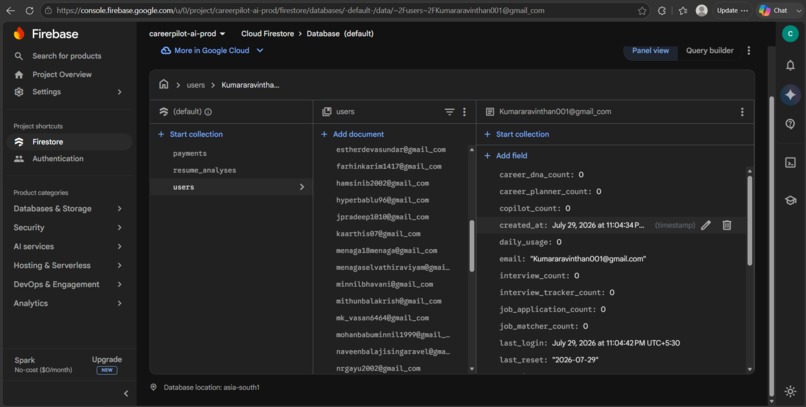This screenshot has width=806, height=407.
Task: Switch to Query builder tab
Action: (x=709, y=50)
